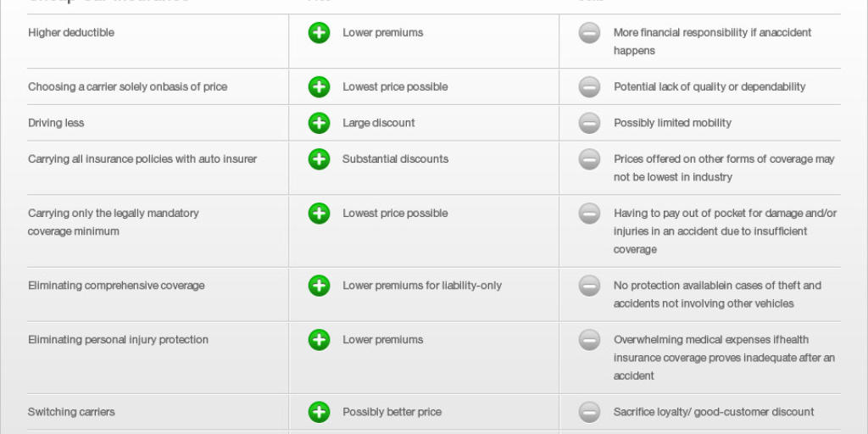Click gray minus beside Having to pay out of pocket
This screenshot has width=868, height=434.
click(x=590, y=213)
